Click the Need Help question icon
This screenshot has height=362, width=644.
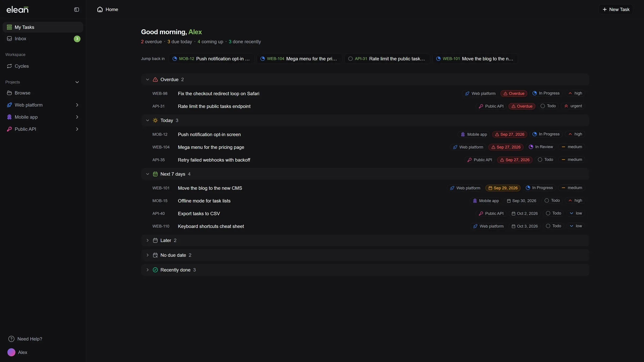click(11, 339)
